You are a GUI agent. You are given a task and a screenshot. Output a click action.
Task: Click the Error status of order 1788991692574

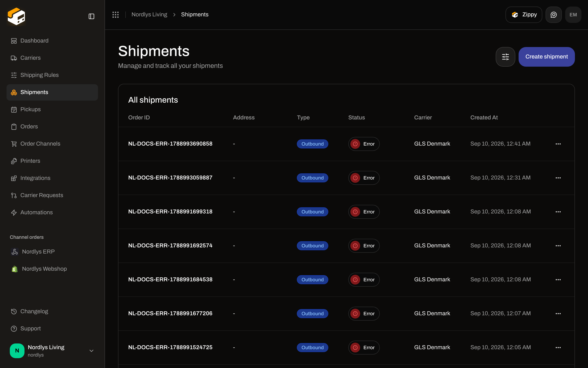364,246
